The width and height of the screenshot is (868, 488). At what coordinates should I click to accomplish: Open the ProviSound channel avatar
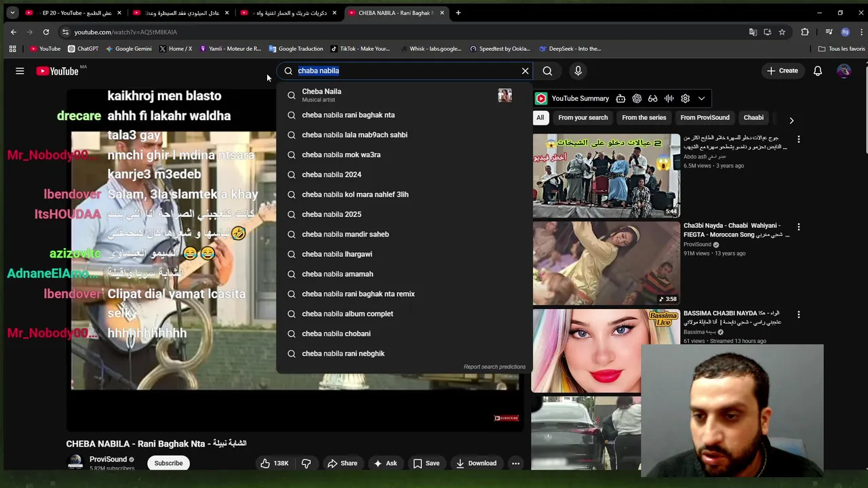tap(75, 463)
